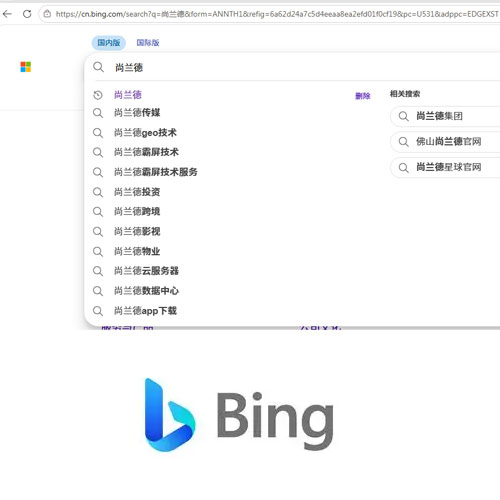Image resolution: width=500 pixels, height=500 pixels.
Task: Choose suggestion 尚兰德跨境
Action: pyautogui.click(x=137, y=211)
